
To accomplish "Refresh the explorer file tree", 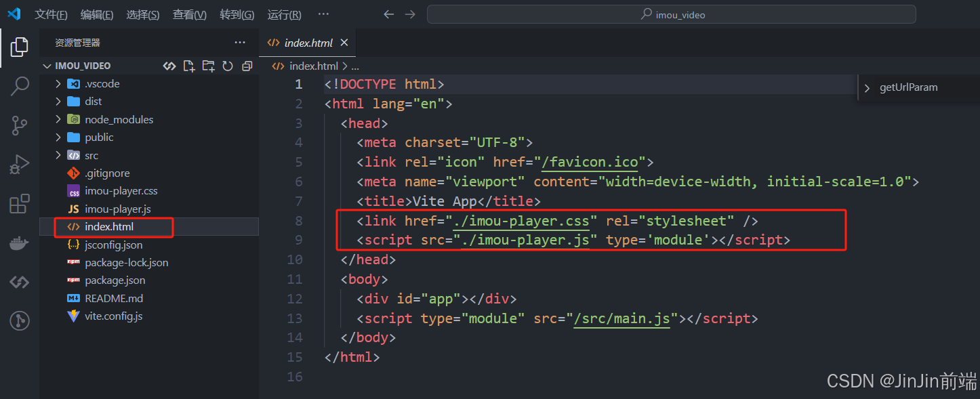I will click(228, 66).
